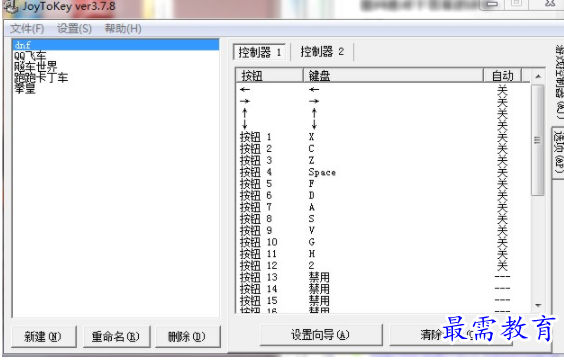This screenshot has width=564, height=360.
Task: Sort by the 键盘 column header
Action: coord(393,76)
